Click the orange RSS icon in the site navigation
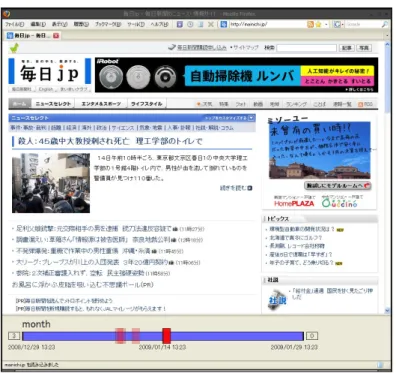The image size is (396, 373). [360, 104]
